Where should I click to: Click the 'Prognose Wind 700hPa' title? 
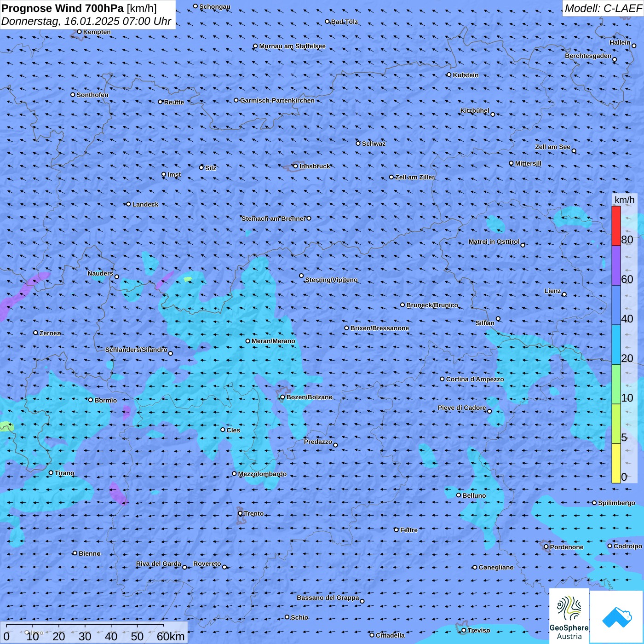pyautogui.click(x=63, y=8)
